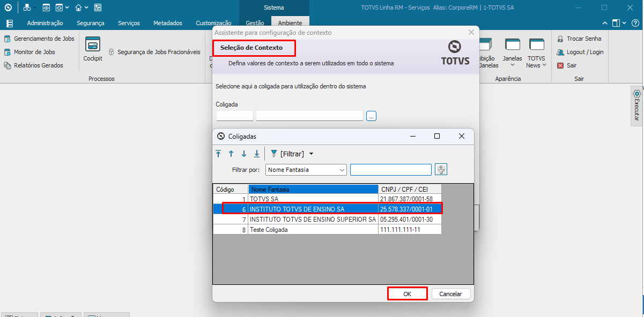
Task: Click the grid layout quick-access icon
Action: (98, 7)
